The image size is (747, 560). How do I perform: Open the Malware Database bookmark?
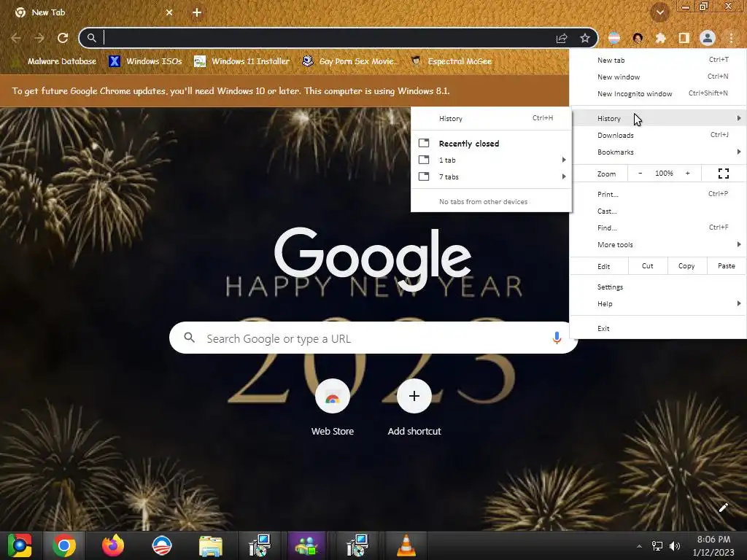tap(53, 61)
